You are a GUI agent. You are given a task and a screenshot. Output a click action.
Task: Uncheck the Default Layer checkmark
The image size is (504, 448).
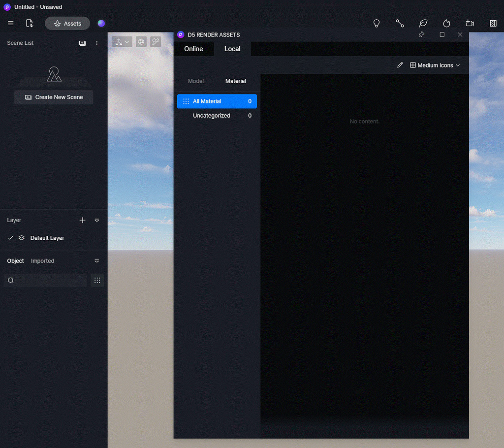(x=10, y=238)
